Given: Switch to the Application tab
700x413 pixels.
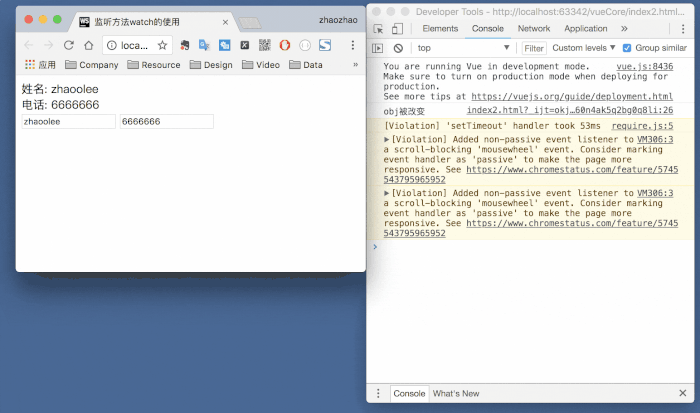Looking at the screenshot, I should pos(586,29).
